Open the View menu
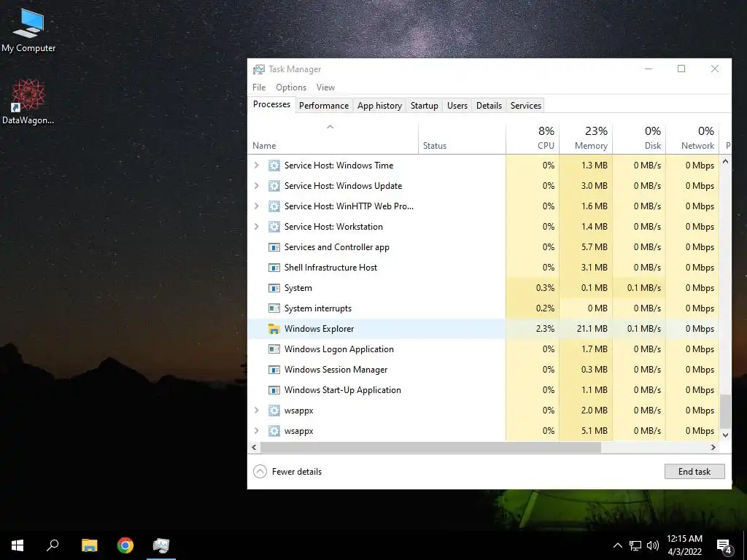Screen dimensions: 747x560 (x=325, y=87)
